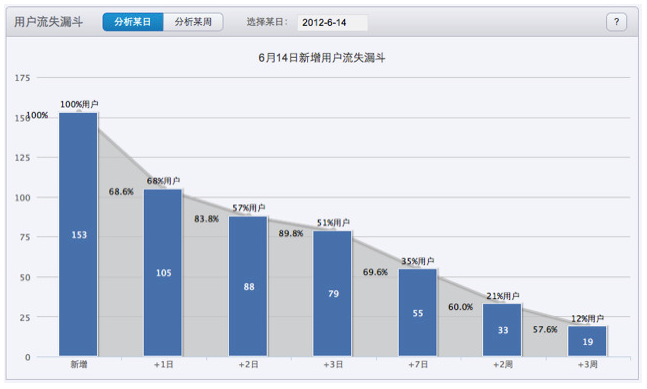Click the 选择某日 label

pos(267,22)
